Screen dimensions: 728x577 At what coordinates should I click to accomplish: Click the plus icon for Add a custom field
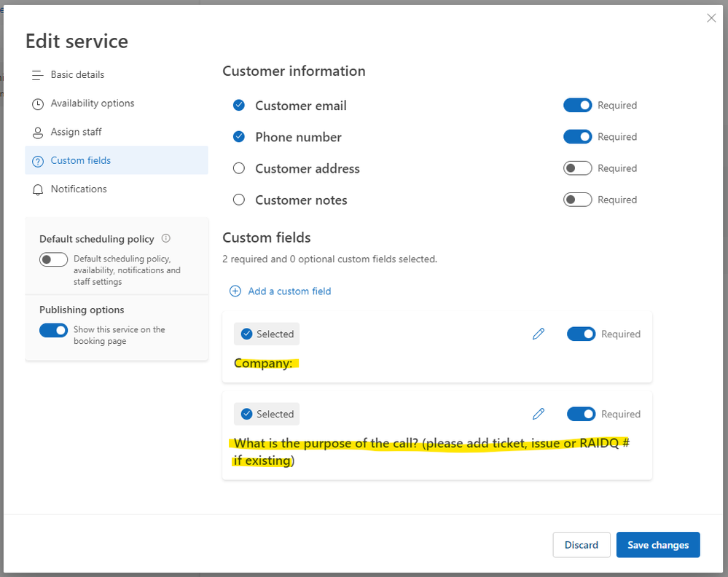pos(235,291)
